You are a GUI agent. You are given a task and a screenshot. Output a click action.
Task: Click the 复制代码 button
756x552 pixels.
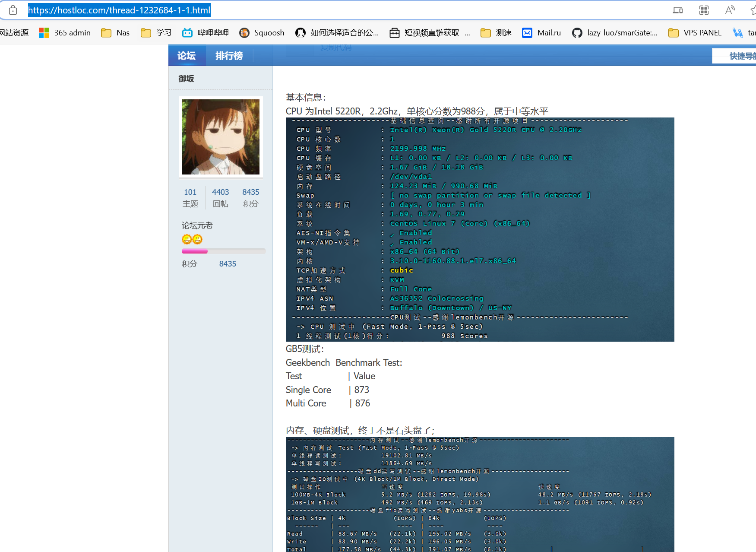(x=337, y=48)
